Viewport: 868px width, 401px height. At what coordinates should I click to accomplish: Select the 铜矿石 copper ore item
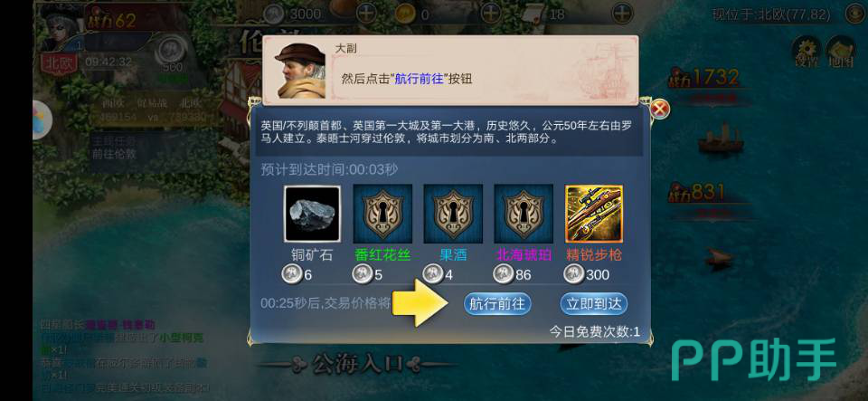(x=312, y=215)
